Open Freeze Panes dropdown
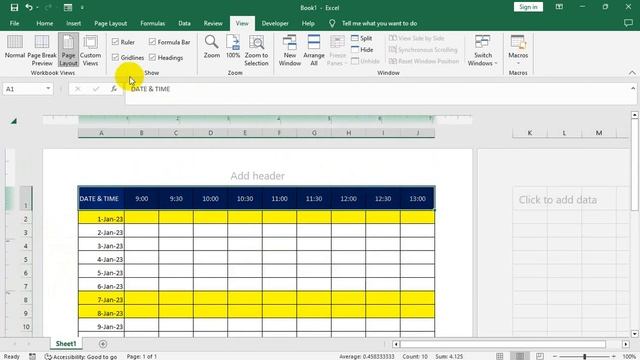Viewport: 640px width, 360px height. coord(337,50)
